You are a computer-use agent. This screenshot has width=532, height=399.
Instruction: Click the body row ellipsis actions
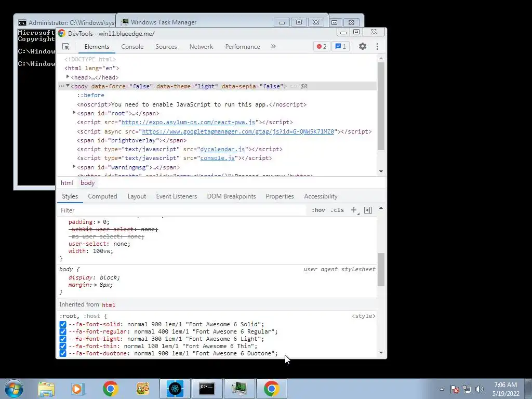(61, 86)
